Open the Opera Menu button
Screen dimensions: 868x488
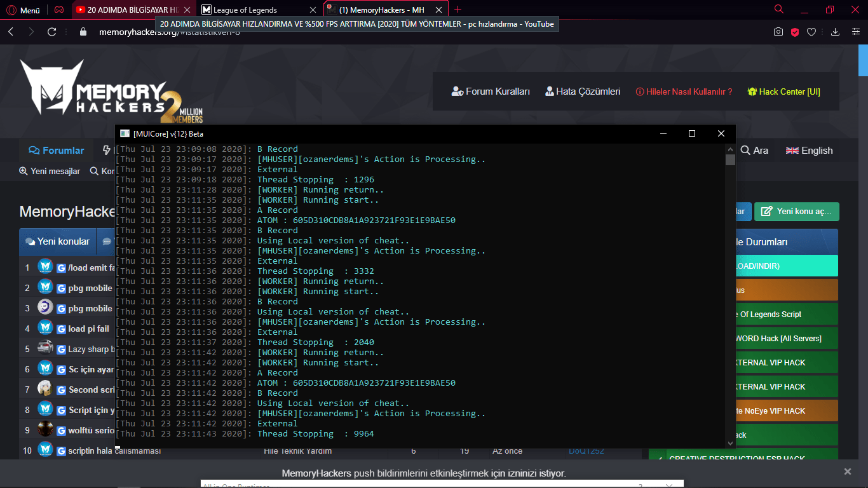pyautogui.click(x=24, y=10)
